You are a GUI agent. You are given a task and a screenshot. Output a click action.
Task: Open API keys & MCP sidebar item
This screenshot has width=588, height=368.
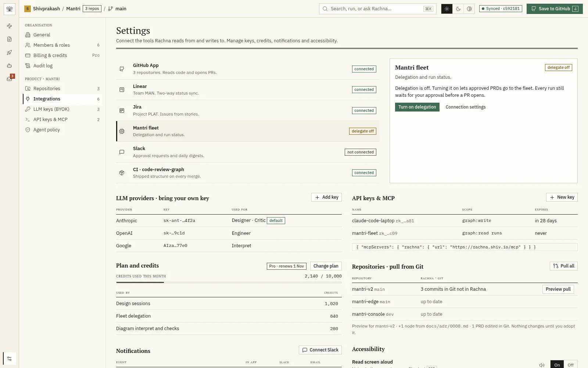(62, 119)
